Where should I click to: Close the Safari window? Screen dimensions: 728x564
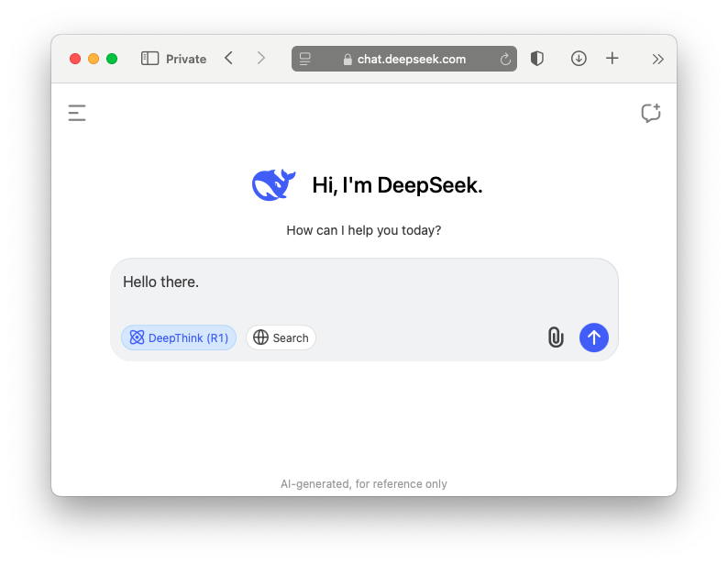click(x=75, y=59)
